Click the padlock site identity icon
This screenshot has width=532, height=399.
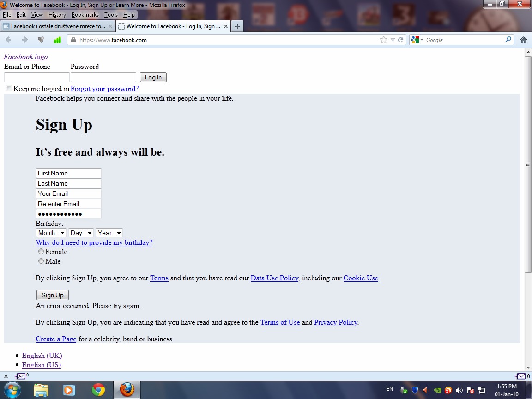pyautogui.click(x=73, y=40)
